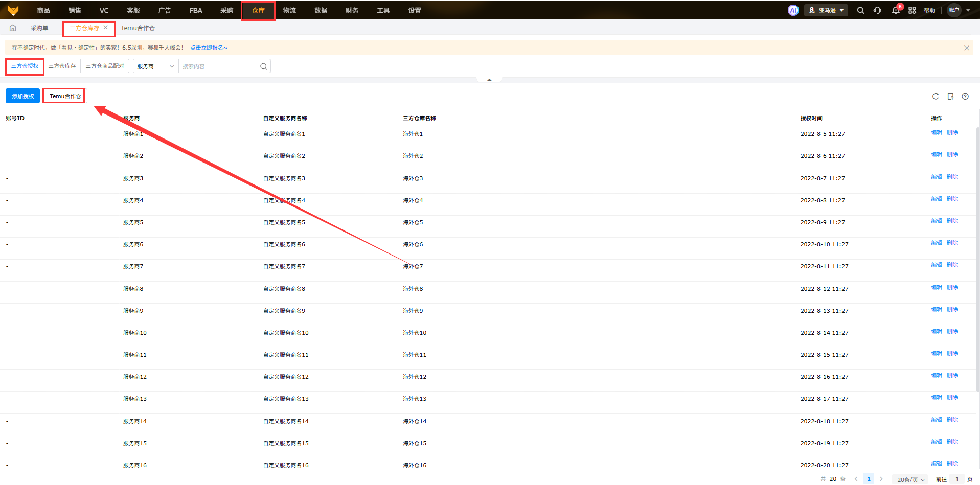The height and width of the screenshot is (485, 980).
Task: Collapse the filter panel arrow
Action: coord(489,80)
